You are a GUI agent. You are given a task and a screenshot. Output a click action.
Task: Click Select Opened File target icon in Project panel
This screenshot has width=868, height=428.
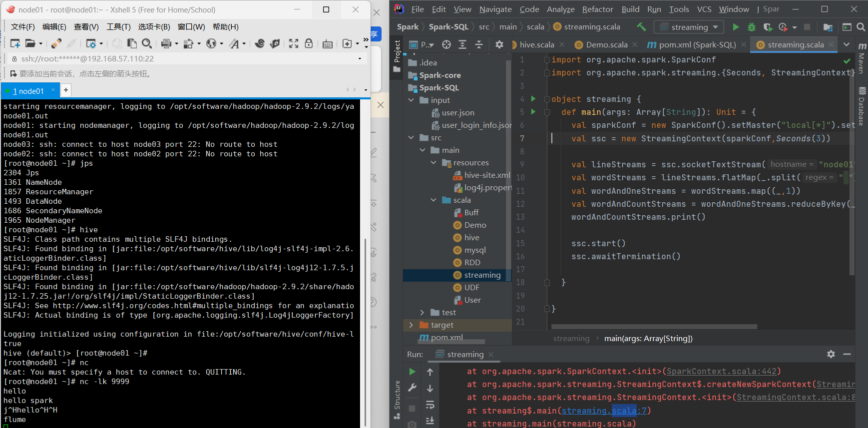point(446,44)
